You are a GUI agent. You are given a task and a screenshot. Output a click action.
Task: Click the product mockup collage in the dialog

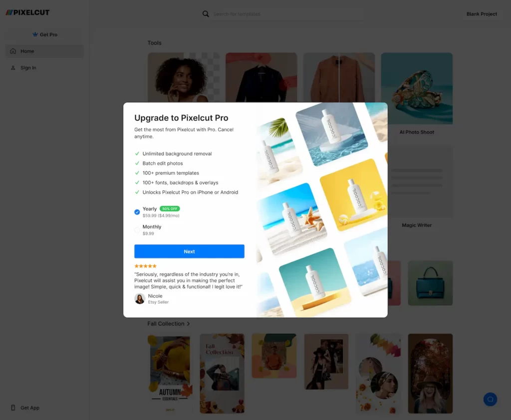click(x=321, y=210)
